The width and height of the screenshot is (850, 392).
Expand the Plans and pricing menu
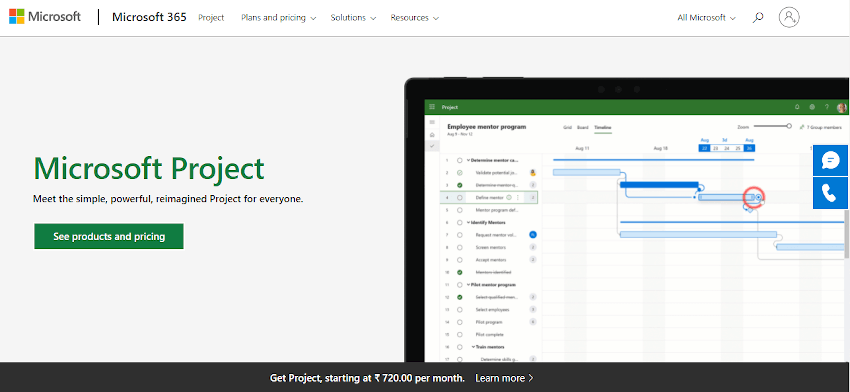coord(280,17)
